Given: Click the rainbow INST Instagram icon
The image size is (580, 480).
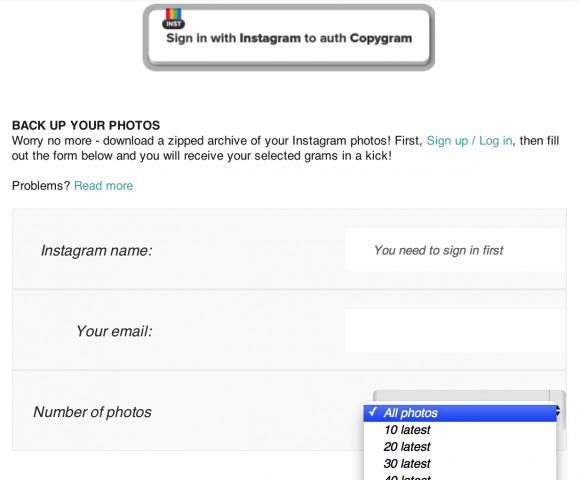Looking at the screenshot, I should click(173, 18).
